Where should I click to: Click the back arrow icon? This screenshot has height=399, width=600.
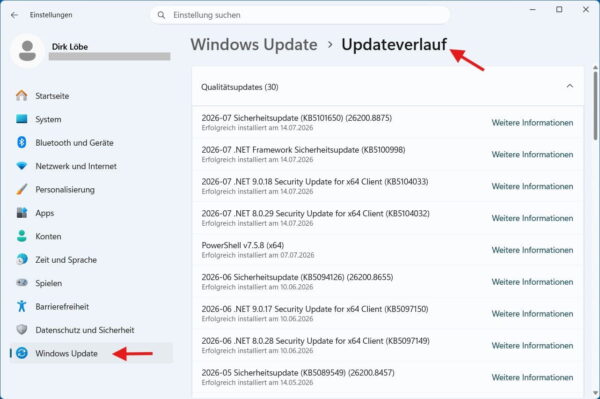pyautogui.click(x=15, y=15)
